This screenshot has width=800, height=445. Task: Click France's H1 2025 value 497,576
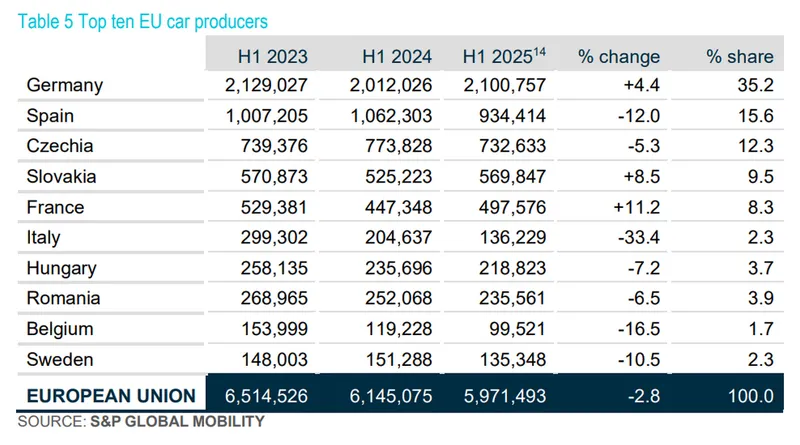pyautogui.click(x=505, y=207)
